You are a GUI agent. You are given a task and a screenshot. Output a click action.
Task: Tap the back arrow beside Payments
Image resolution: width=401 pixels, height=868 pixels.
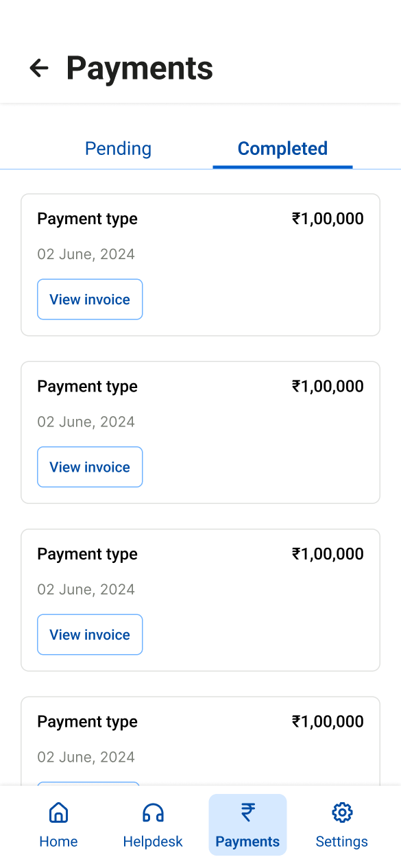[x=39, y=68]
